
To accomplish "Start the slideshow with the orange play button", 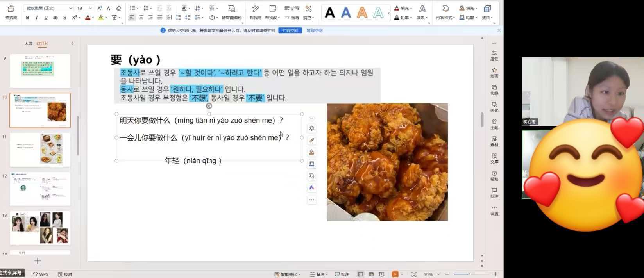I will pos(395,274).
